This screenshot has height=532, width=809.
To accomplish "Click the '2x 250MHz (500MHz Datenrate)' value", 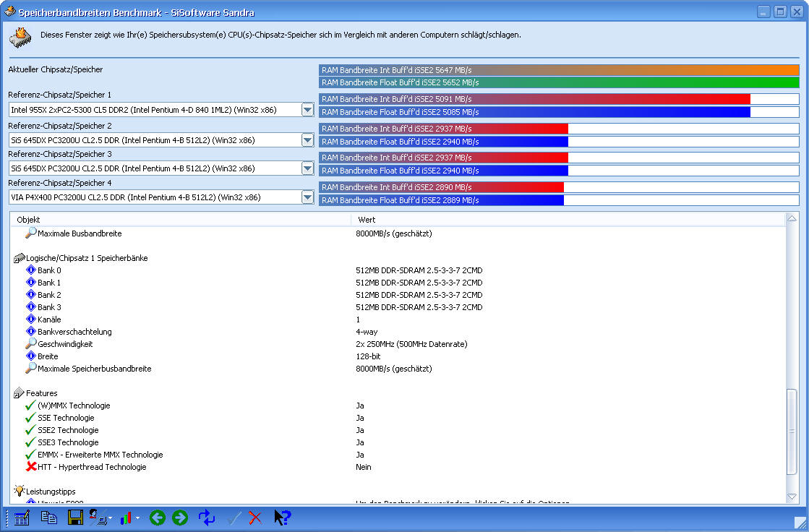I will coord(411,344).
